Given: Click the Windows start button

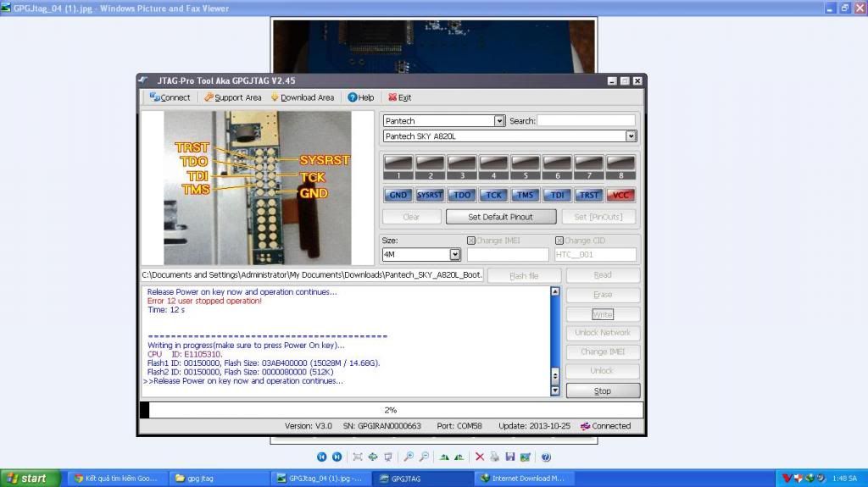Looking at the screenshot, I should click(x=30, y=479).
